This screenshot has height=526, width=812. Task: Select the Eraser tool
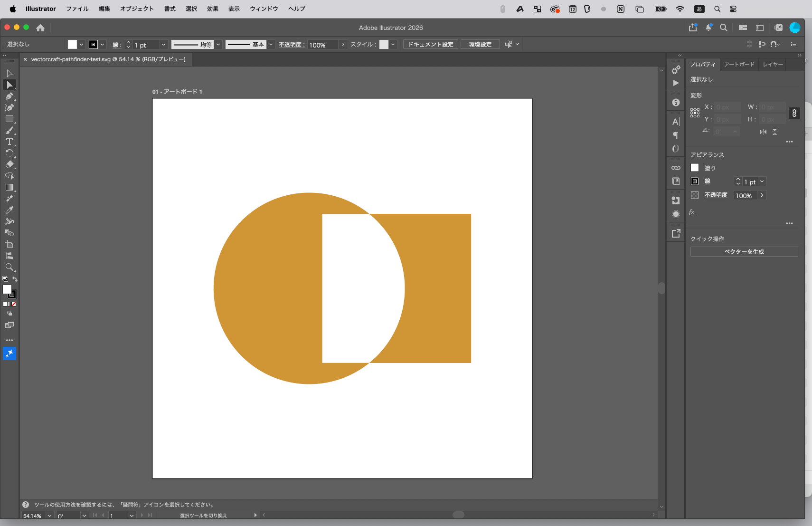[x=9, y=164]
